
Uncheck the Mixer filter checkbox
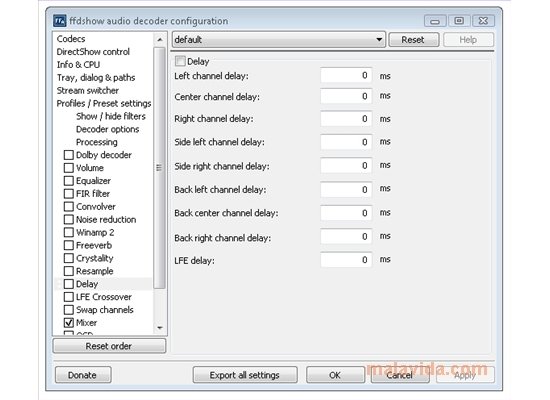pos(69,322)
